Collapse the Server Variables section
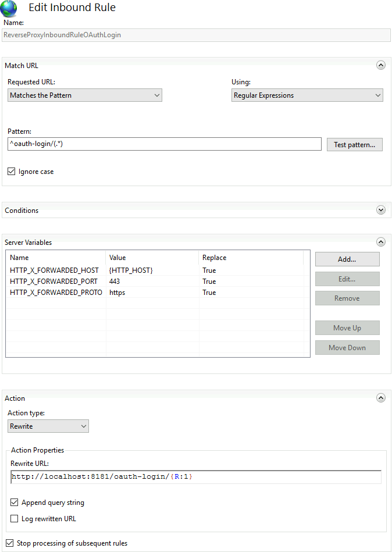The width and height of the screenshot is (392, 552). [x=381, y=241]
